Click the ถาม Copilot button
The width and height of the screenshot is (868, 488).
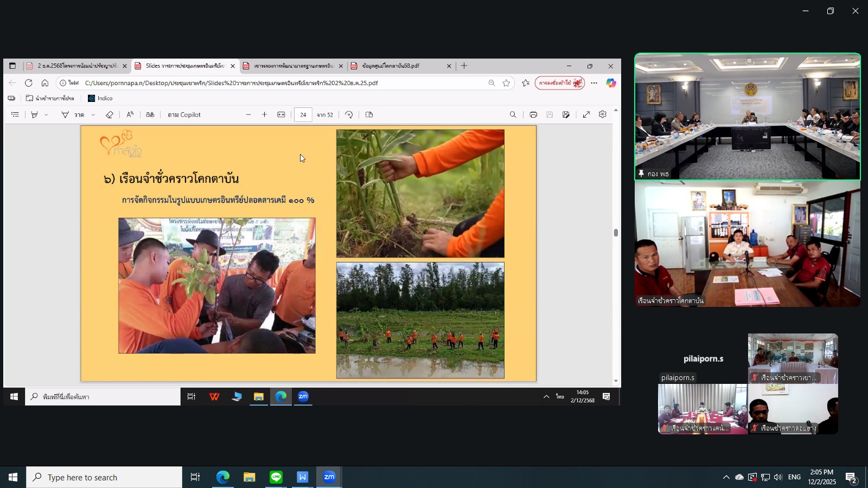[184, 115]
